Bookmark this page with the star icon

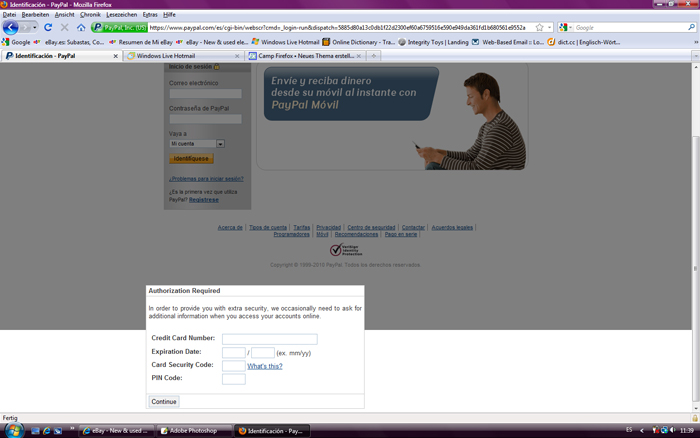point(539,28)
